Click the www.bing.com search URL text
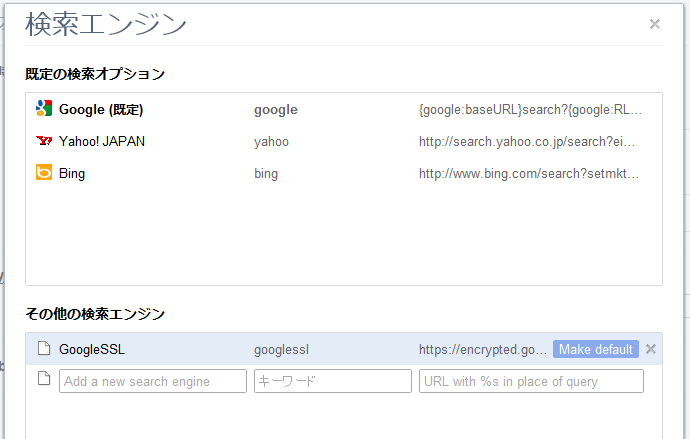The image size is (690, 439). coord(529,173)
